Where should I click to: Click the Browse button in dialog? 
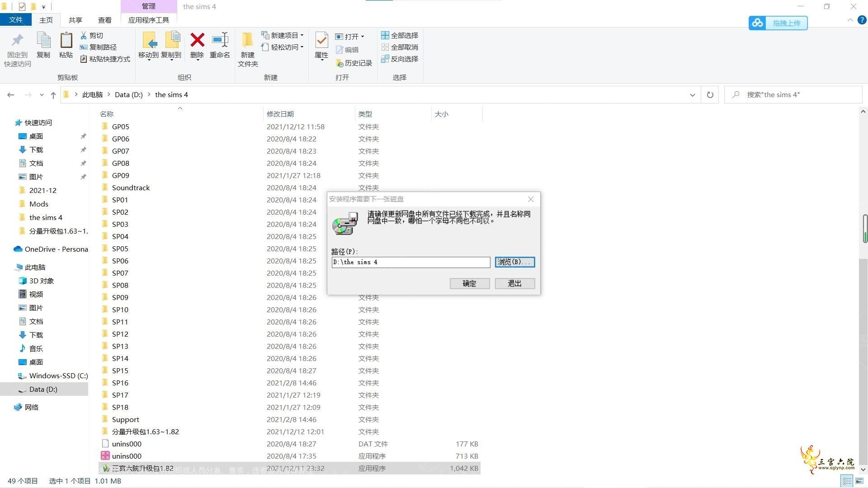point(515,262)
